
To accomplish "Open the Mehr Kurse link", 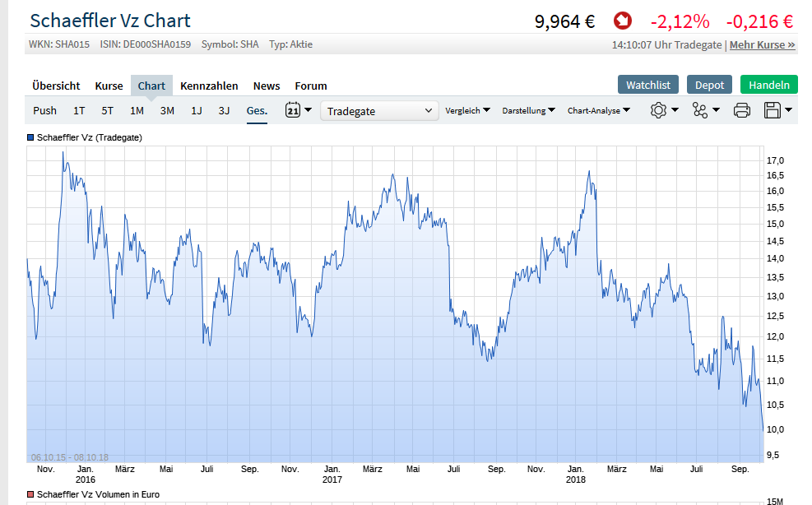I will point(763,45).
